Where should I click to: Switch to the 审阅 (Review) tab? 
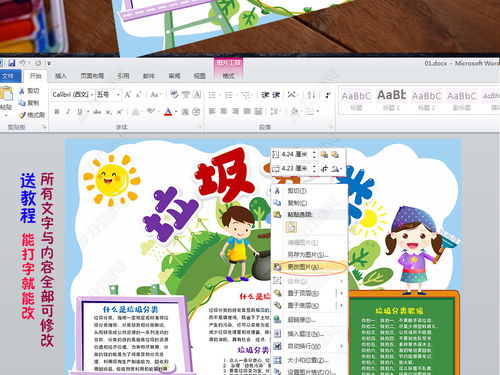[174, 76]
